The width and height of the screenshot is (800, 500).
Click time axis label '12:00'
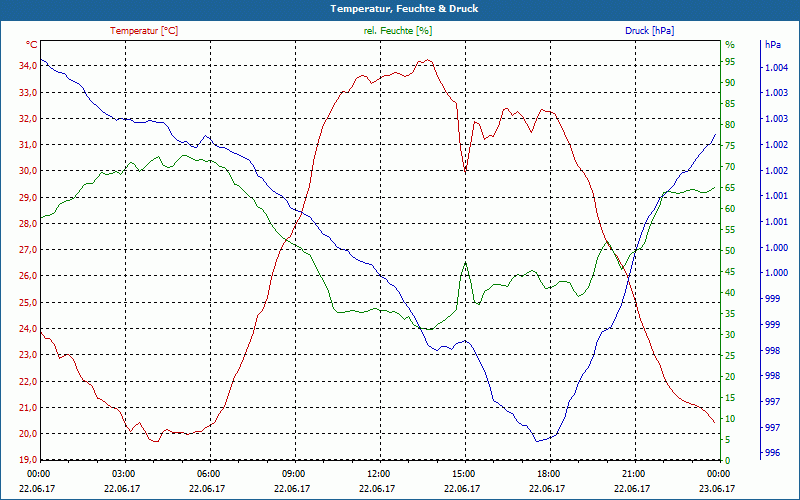380,474
